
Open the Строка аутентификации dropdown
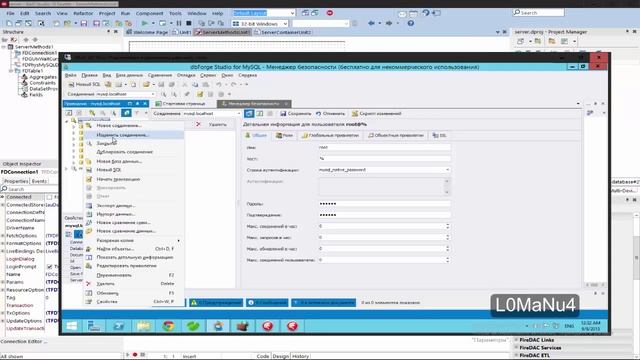(x=447, y=169)
